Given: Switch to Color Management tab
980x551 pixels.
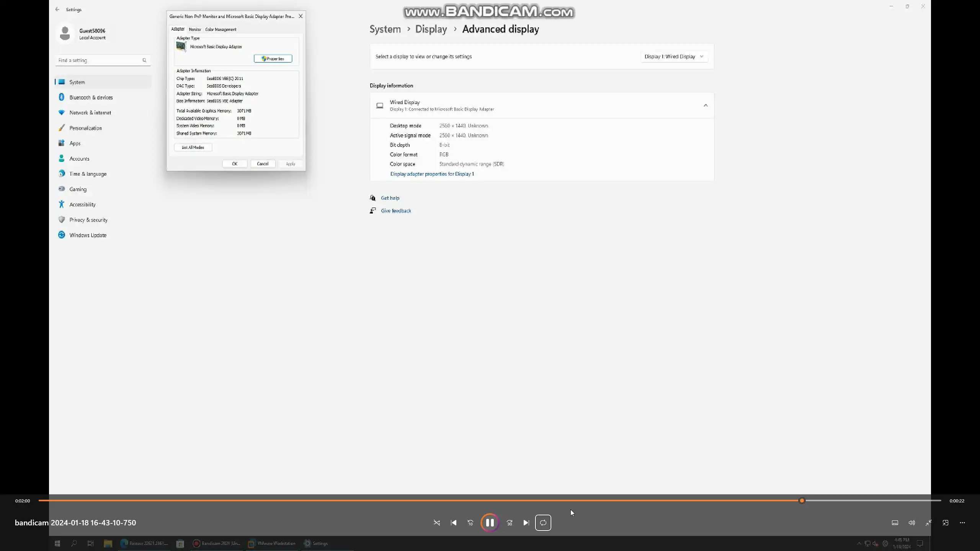Looking at the screenshot, I should (220, 29).
